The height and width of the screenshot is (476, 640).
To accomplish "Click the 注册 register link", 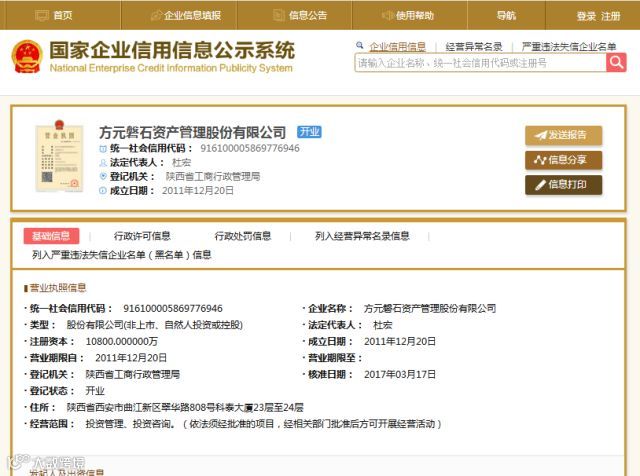I will 611,16.
